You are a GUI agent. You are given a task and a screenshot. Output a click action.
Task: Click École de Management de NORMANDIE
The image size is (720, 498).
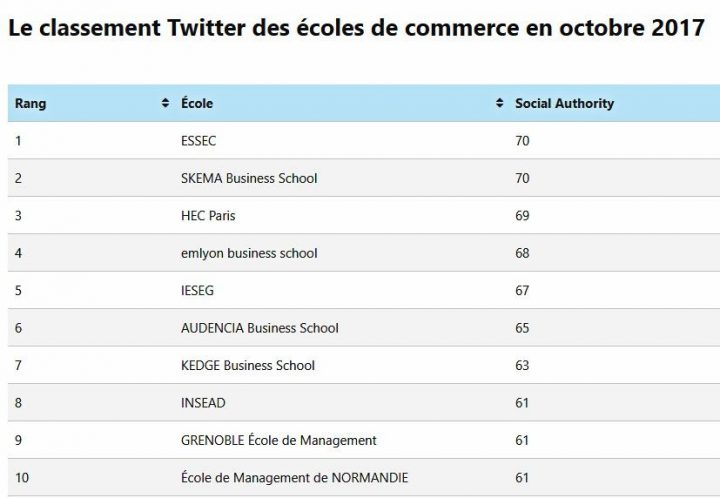(x=294, y=477)
